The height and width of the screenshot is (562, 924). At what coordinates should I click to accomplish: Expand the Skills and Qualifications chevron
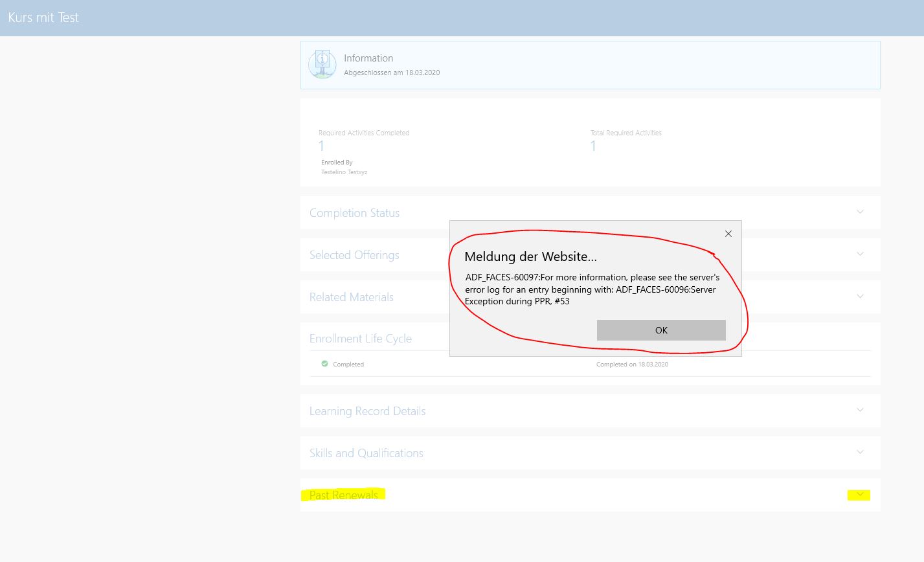pyautogui.click(x=861, y=452)
